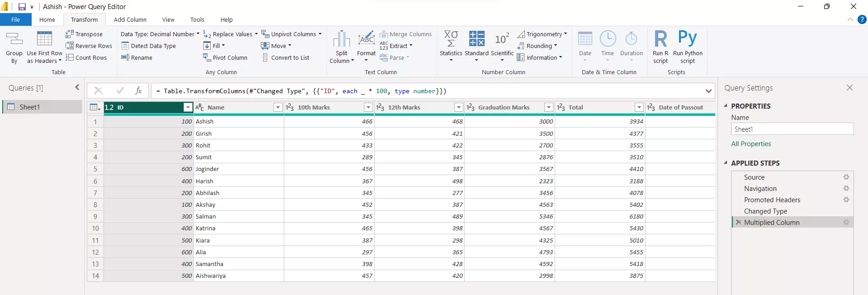This screenshot has width=868, height=295.
Task: Close the Query Settings pane
Action: [849, 88]
